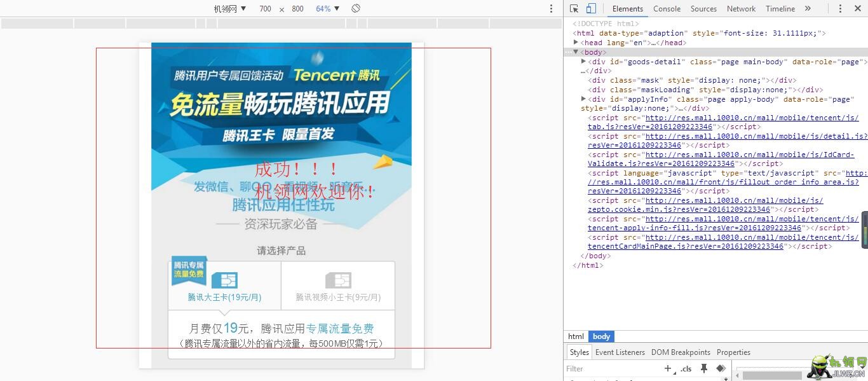Open the Sources tab
868x381 pixels.
[x=703, y=9]
